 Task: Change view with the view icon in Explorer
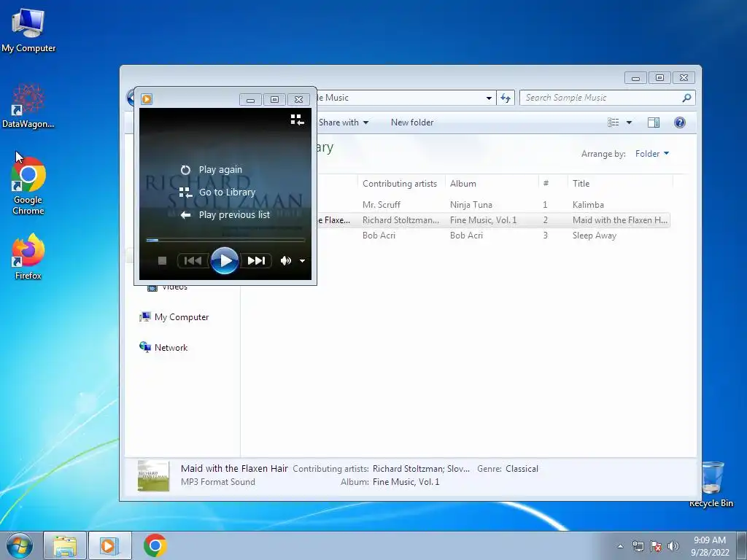click(x=613, y=122)
